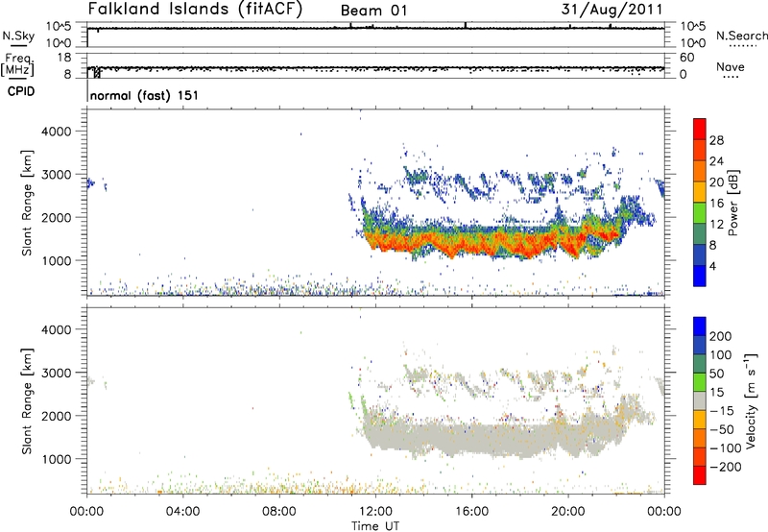768x532 pixels.
Task: Click the '08:00' time axis tick label
Action: [279, 512]
